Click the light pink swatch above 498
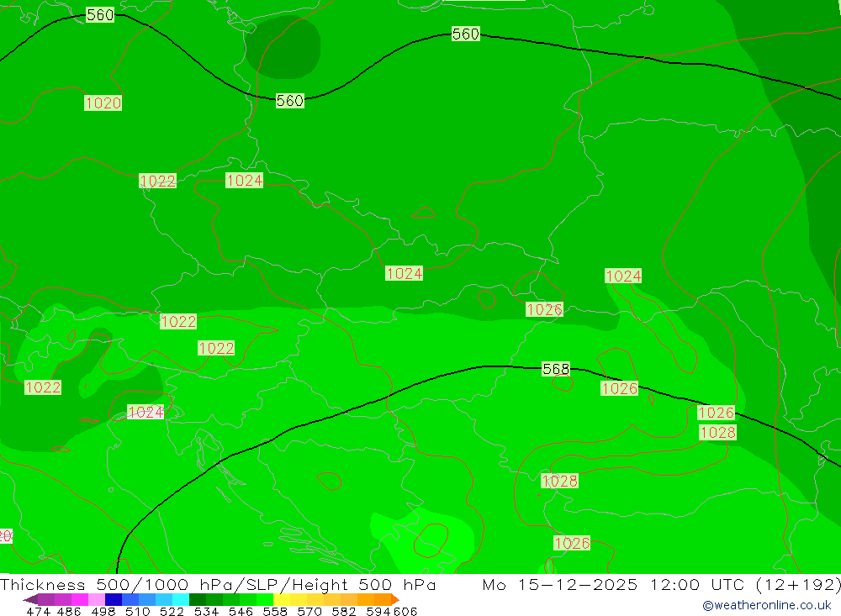The image size is (841, 616). click(x=95, y=599)
